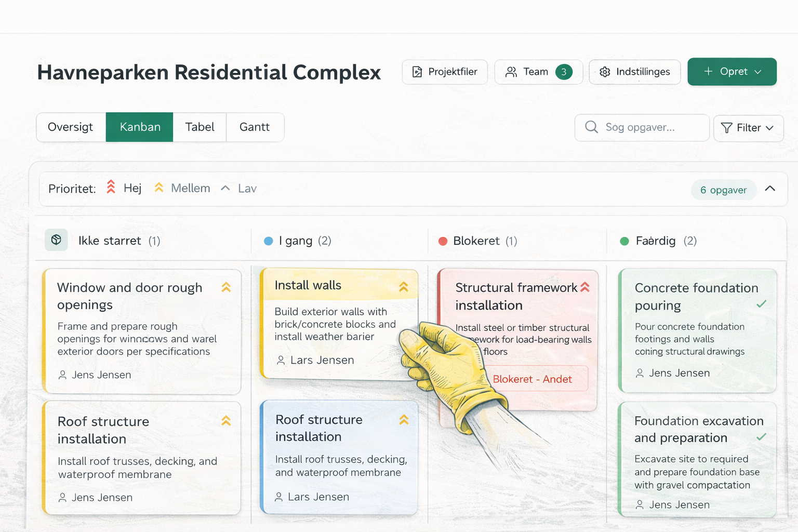Click priority icon on Install walls card
Viewport: 798px width, 532px height.
pyautogui.click(x=404, y=286)
